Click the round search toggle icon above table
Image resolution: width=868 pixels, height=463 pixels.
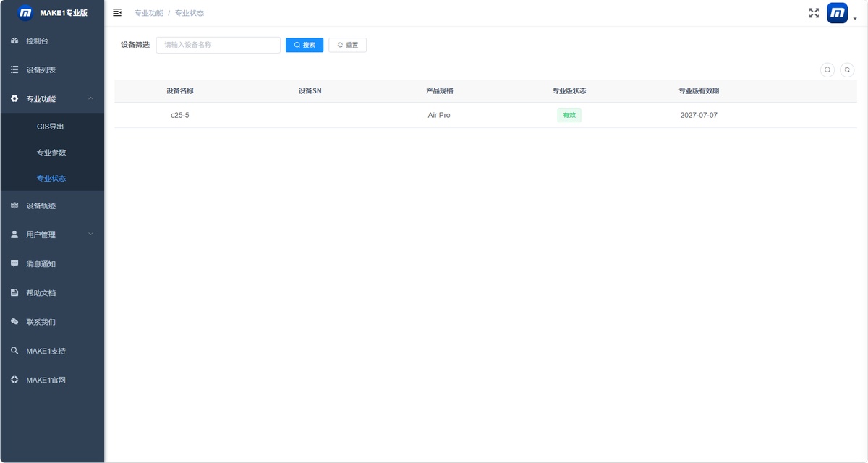coord(827,70)
